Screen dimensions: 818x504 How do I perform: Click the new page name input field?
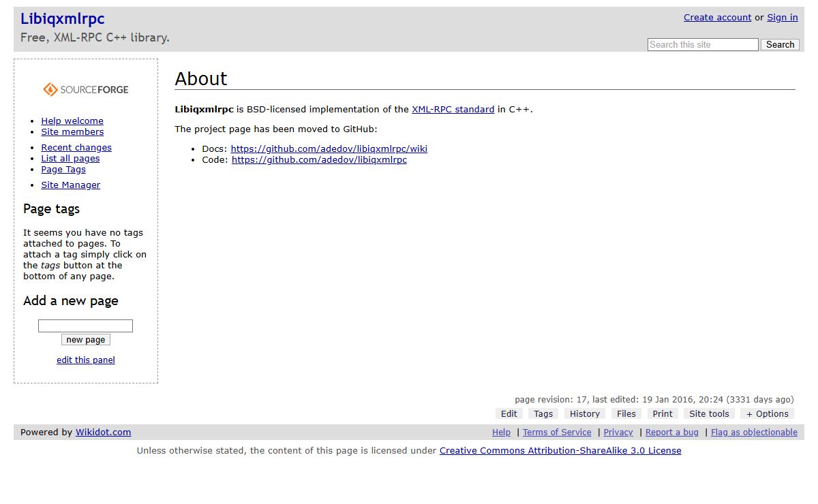[x=85, y=326]
